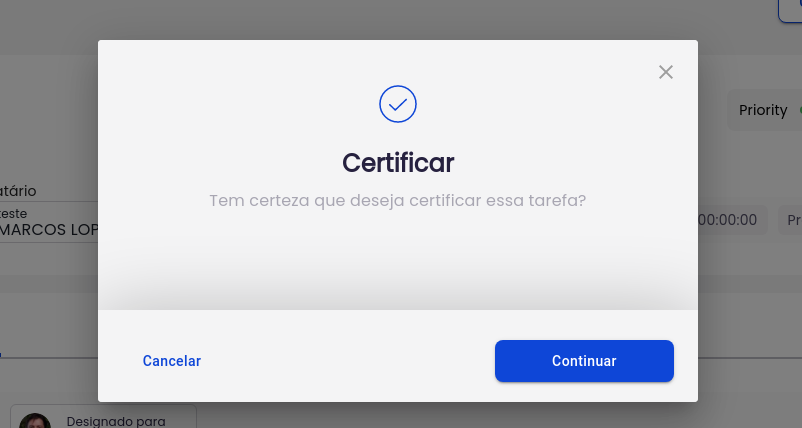Click the "atário" field label
The height and width of the screenshot is (428, 802).
[18, 191]
